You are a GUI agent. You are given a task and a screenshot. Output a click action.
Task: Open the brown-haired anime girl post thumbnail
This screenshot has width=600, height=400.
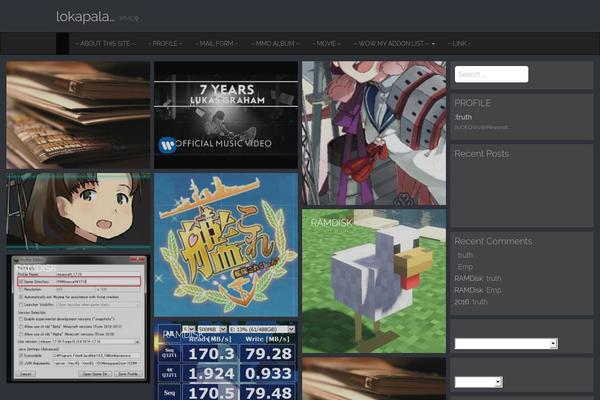(78, 212)
